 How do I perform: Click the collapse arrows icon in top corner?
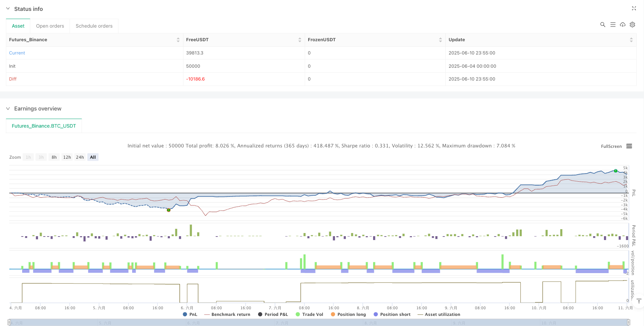pyautogui.click(x=634, y=8)
